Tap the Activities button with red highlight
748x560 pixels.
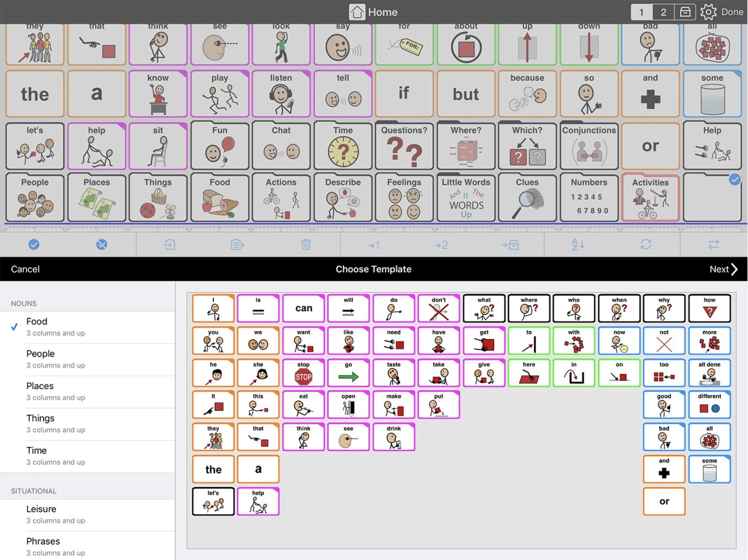coord(651,198)
